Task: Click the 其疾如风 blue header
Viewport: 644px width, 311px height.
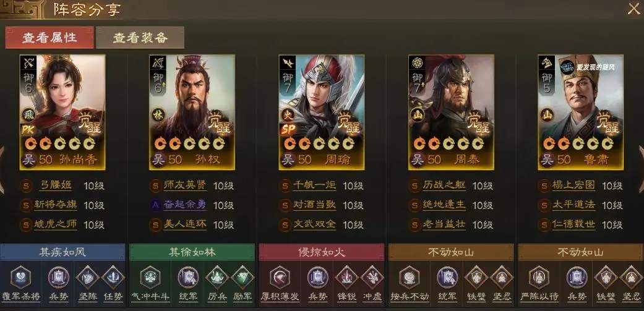Action: 62,252
